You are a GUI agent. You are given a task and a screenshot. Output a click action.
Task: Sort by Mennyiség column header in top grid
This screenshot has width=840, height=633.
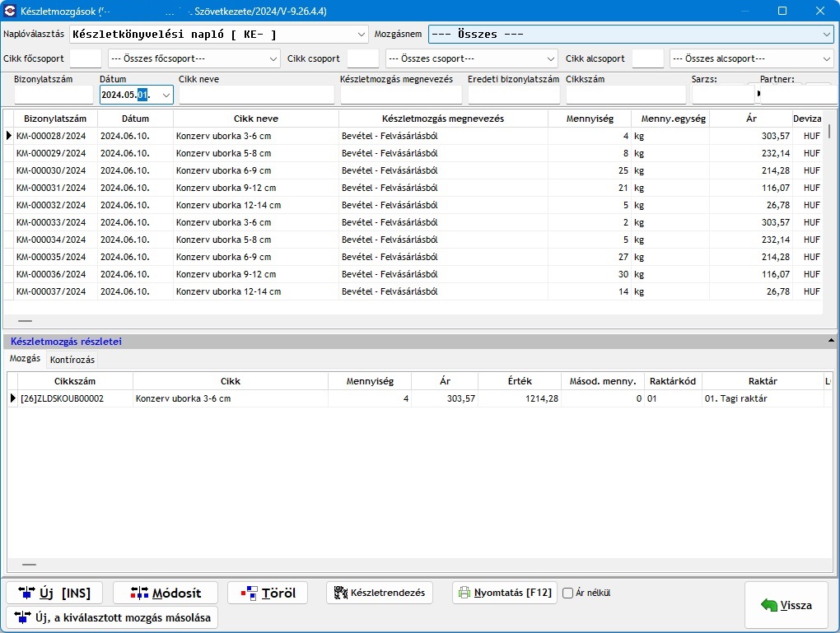click(590, 119)
